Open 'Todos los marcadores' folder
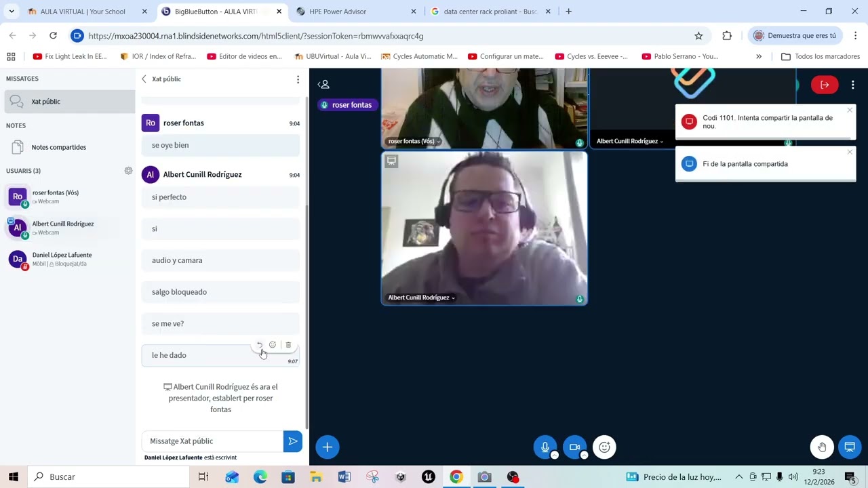 (x=821, y=57)
